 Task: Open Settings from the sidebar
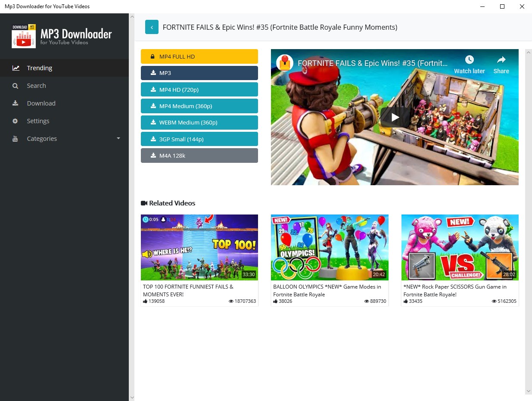point(65,121)
